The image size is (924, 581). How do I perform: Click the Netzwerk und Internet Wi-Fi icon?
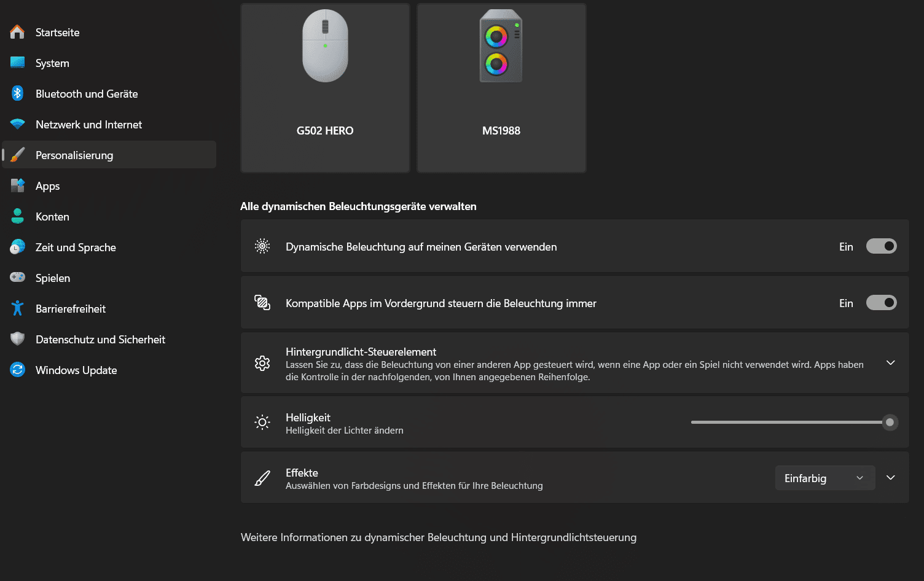pyautogui.click(x=17, y=124)
